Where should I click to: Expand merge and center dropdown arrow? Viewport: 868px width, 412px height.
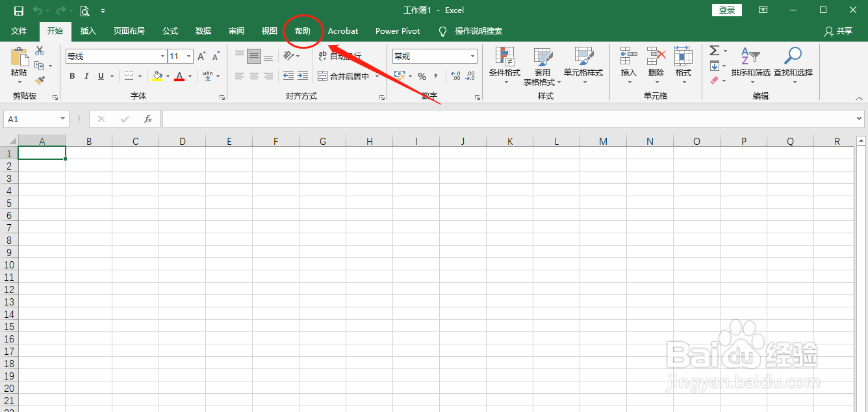point(377,76)
